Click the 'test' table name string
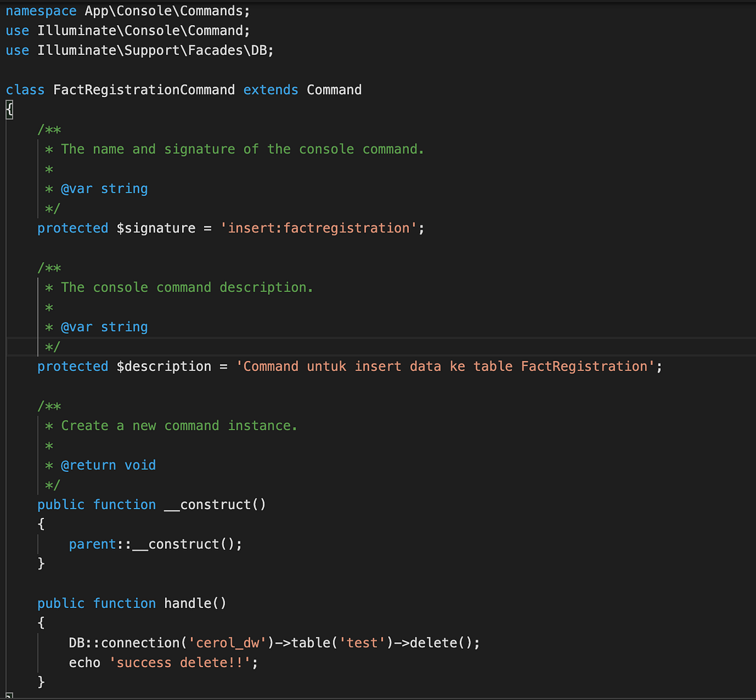This screenshot has width=756, height=700. (x=361, y=642)
